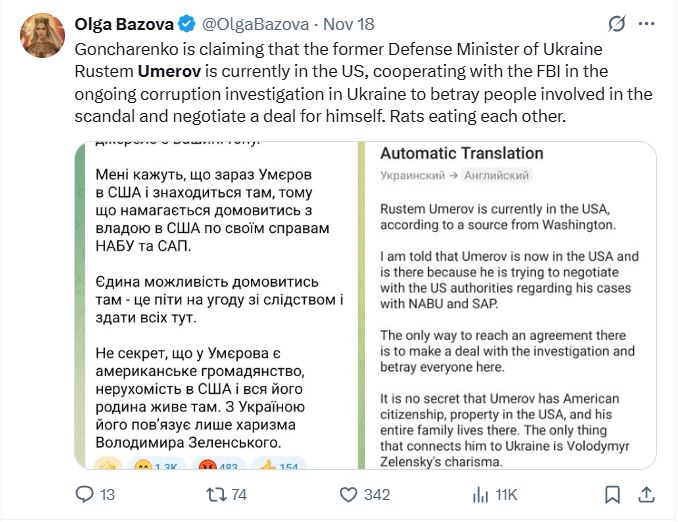Click the share icon on the tweet

(647, 494)
